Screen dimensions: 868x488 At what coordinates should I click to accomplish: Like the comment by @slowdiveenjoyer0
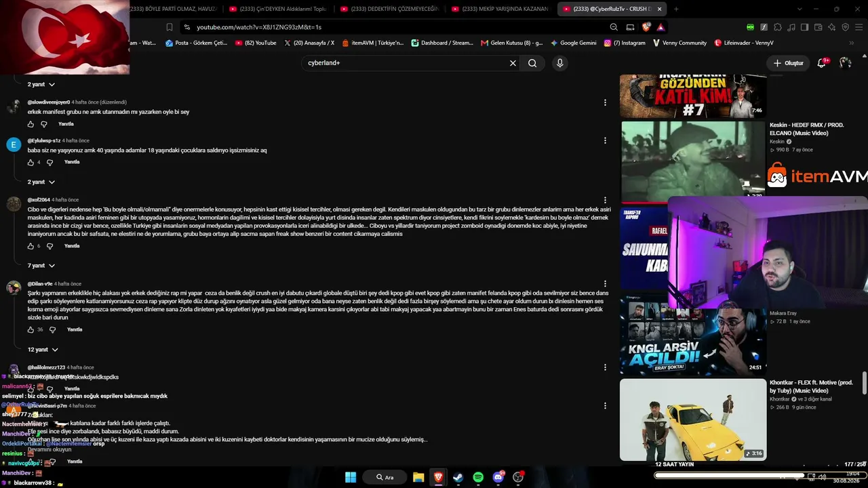point(31,124)
